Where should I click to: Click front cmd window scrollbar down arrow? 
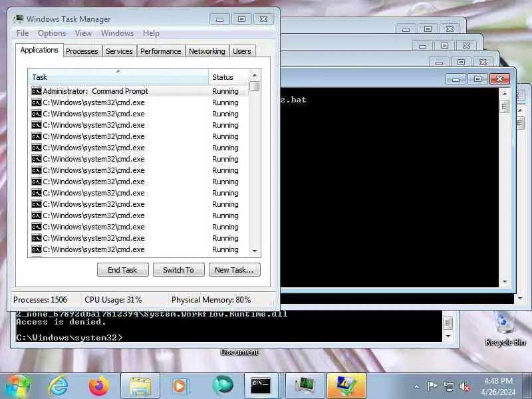pos(504,281)
